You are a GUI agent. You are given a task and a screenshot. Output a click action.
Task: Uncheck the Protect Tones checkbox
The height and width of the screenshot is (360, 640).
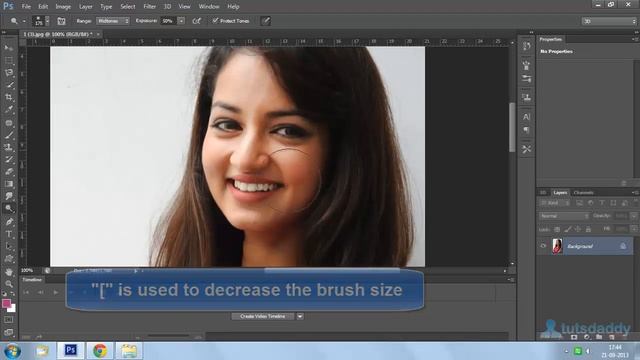pos(215,20)
